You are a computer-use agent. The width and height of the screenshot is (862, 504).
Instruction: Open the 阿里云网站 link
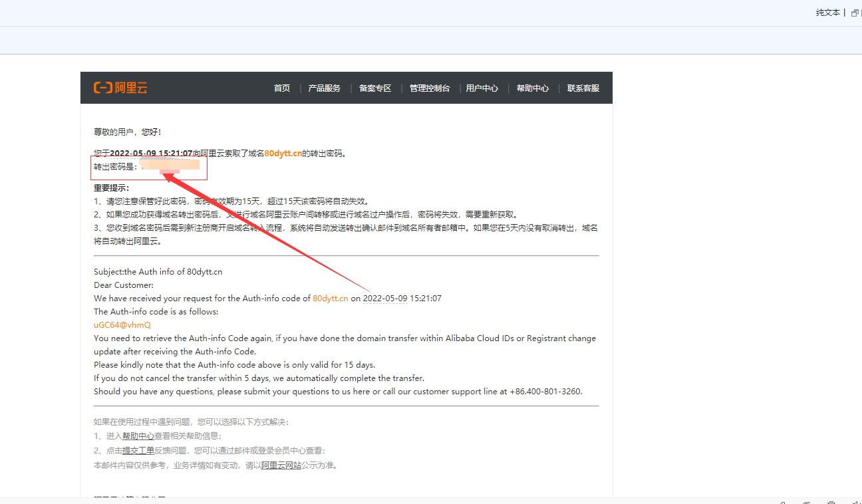(x=281, y=465)
